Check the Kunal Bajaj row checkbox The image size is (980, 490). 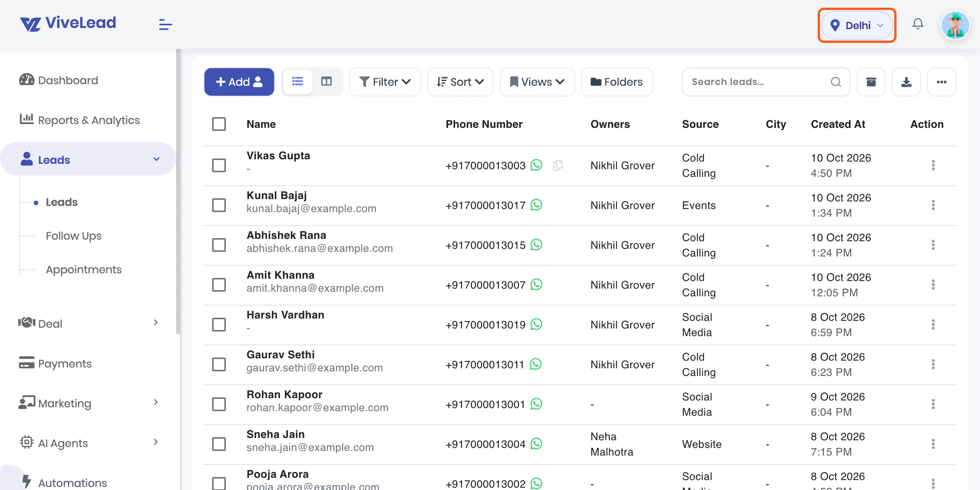point(219,205)
